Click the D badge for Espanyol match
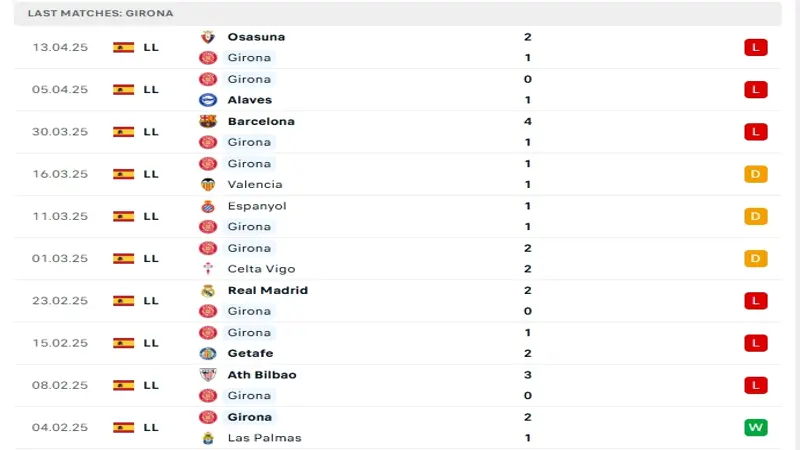 pos(755,216)
